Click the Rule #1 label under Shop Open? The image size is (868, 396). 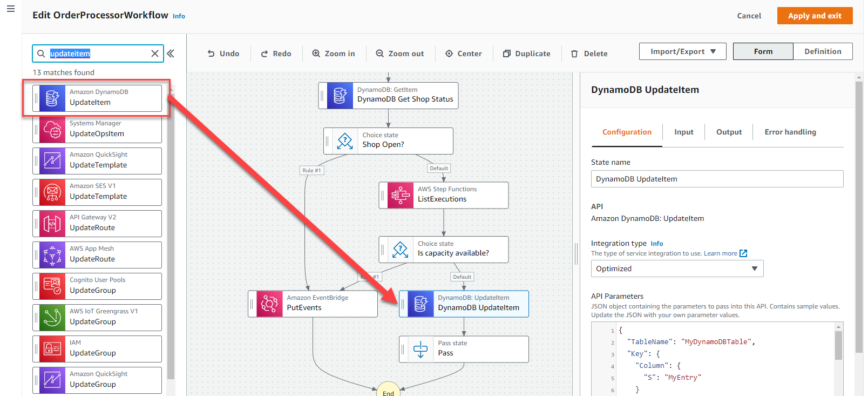coord(311,170)
